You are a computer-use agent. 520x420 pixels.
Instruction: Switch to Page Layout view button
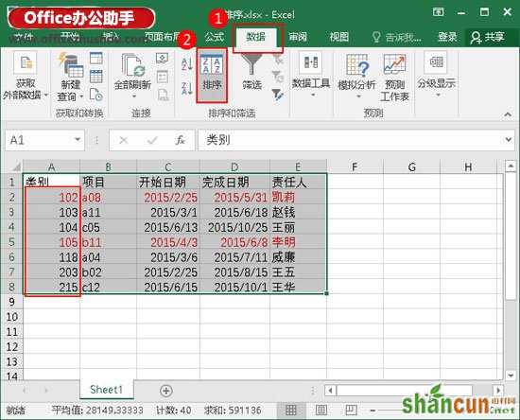[321, 411]
